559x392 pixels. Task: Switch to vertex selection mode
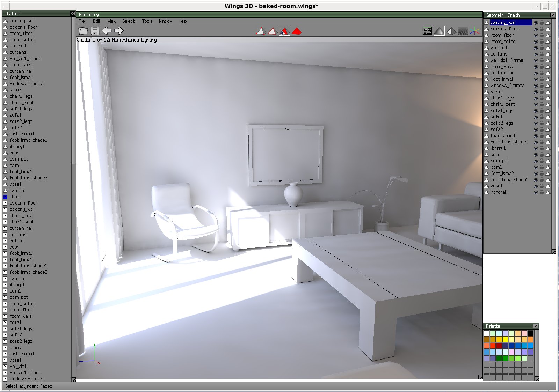coord(261,31)
